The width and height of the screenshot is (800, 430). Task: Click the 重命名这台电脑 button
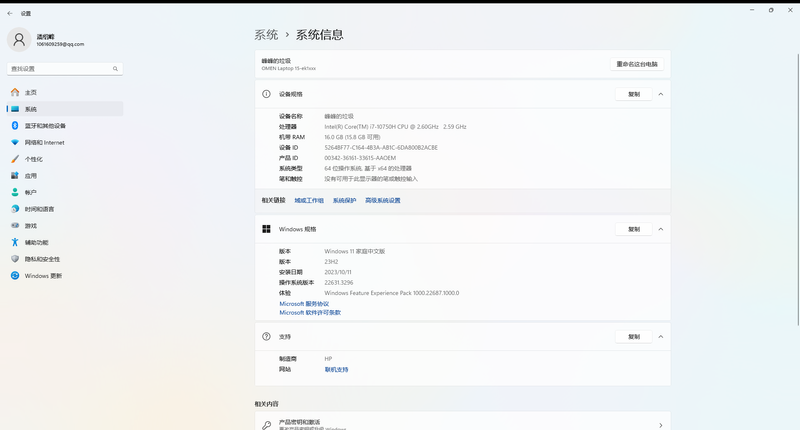click(637, 64)
